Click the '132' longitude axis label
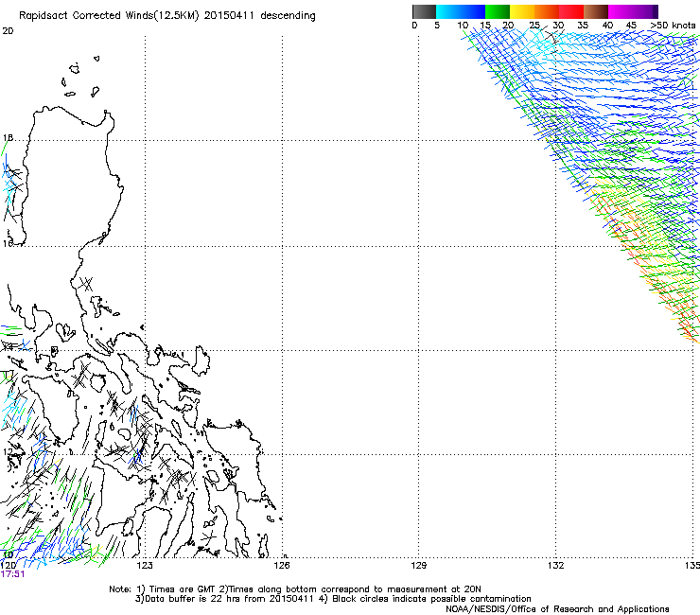This screenshot has width=700, height=615. click(x=555, y=566)
